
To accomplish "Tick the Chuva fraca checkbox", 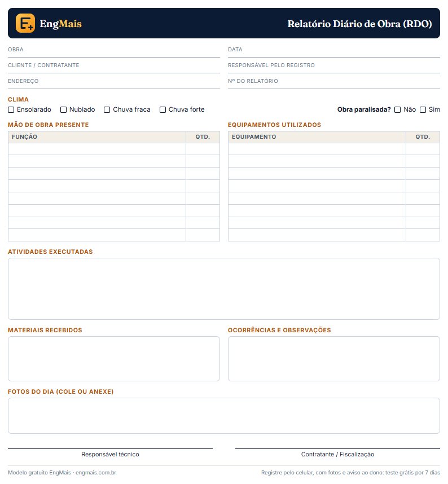I will [107, 109].
